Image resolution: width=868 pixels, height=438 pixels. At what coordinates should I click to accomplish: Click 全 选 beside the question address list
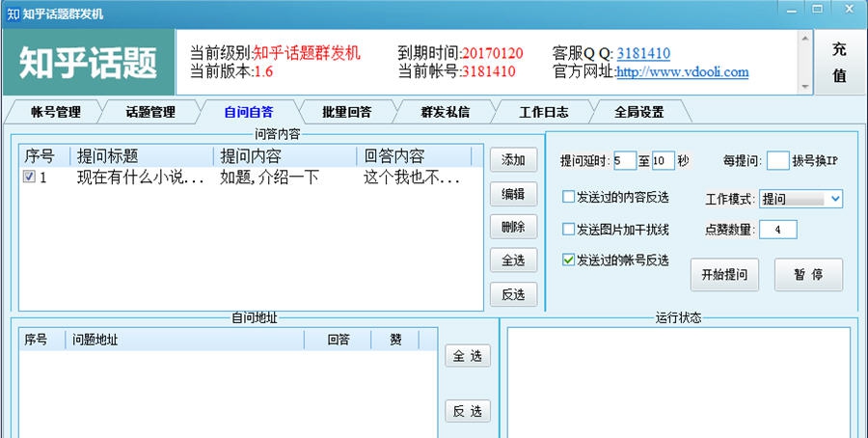pos(468,355)
